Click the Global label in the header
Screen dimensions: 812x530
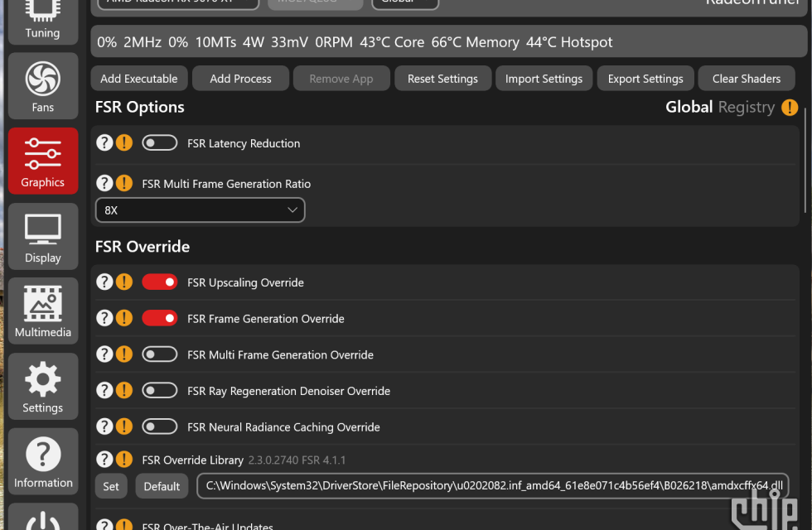(x=689, y=107)
